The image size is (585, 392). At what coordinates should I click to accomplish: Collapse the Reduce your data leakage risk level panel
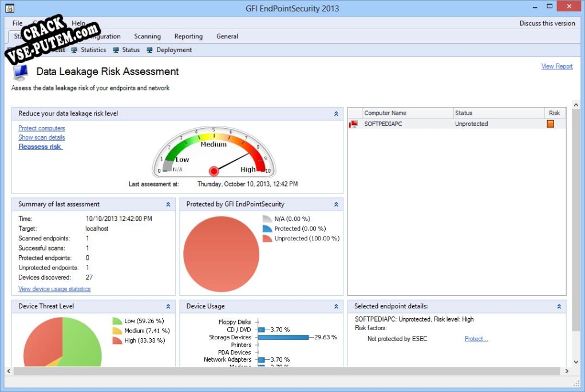(x=336, y=114)
